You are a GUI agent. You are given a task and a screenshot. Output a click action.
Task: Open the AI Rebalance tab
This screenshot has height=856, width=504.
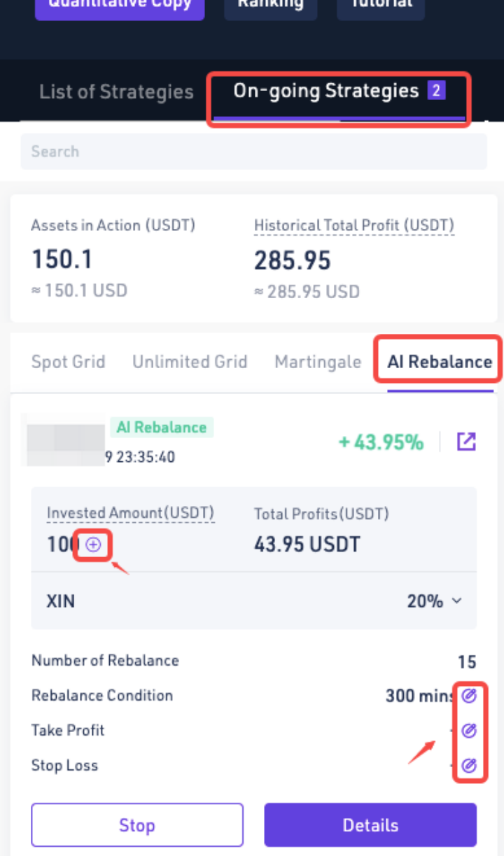[440, 362]
